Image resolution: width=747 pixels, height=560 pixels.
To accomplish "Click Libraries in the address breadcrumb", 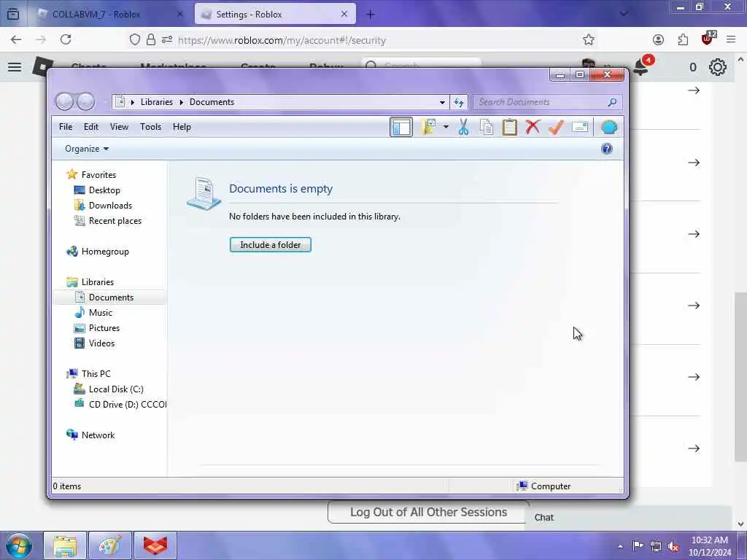I will 156,102.
